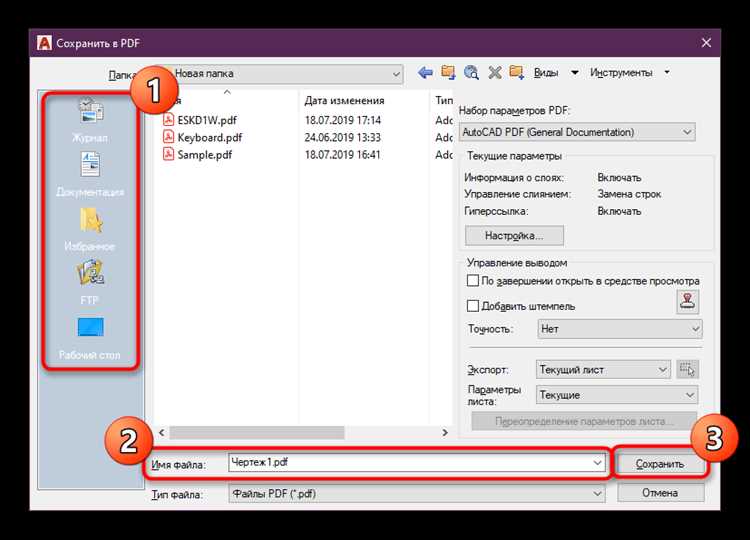Open the FTP sidebar location

(90, 282)
